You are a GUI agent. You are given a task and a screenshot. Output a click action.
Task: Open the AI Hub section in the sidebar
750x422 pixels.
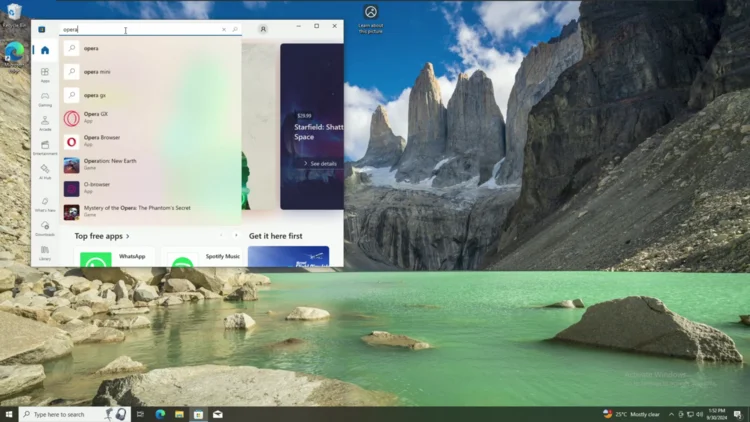pos(45,171)
